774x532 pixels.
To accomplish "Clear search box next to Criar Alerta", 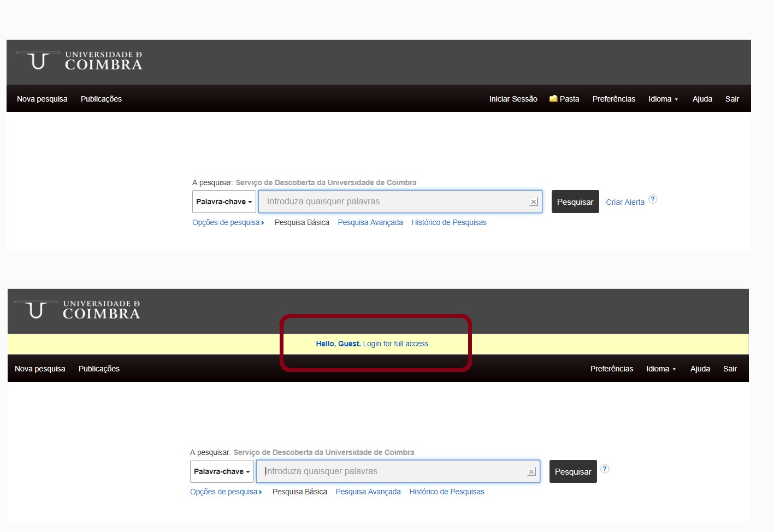I will pos(534,202).
